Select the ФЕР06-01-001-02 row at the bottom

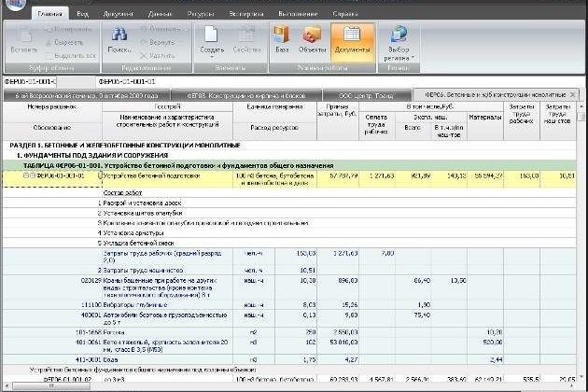click(x=290, y=379)
